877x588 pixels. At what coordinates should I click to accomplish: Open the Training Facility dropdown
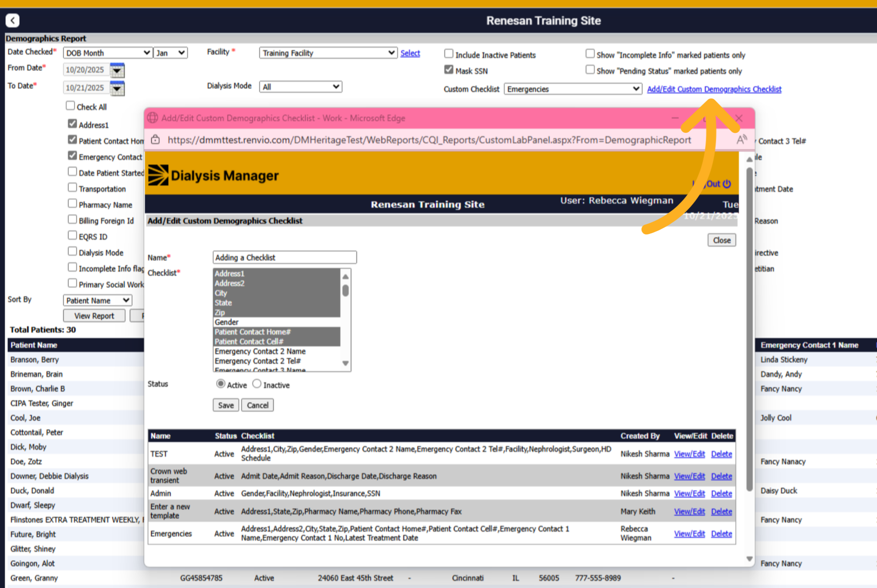pos(328,53)
